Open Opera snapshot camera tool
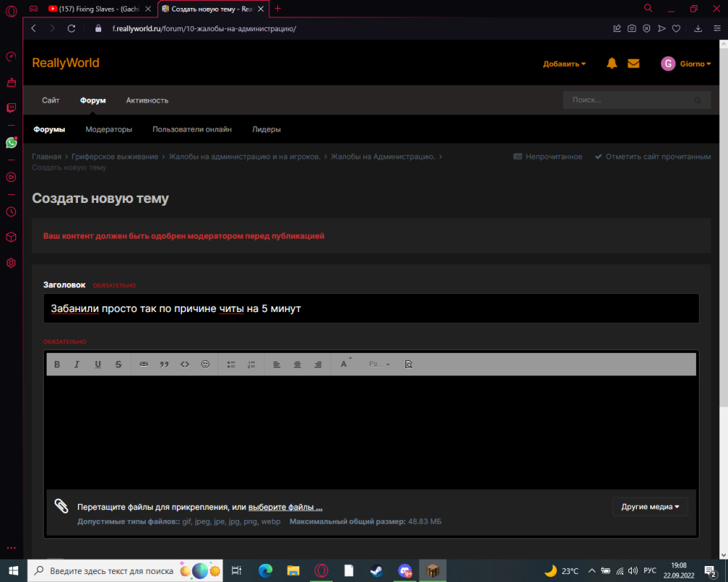 pyautogui.click(x=632, y=29)
